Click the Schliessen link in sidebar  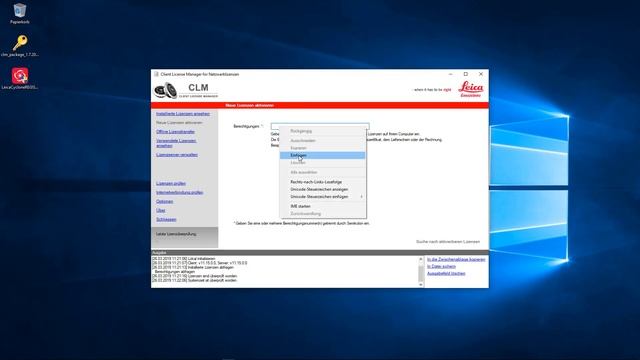[x=166, y=220]
